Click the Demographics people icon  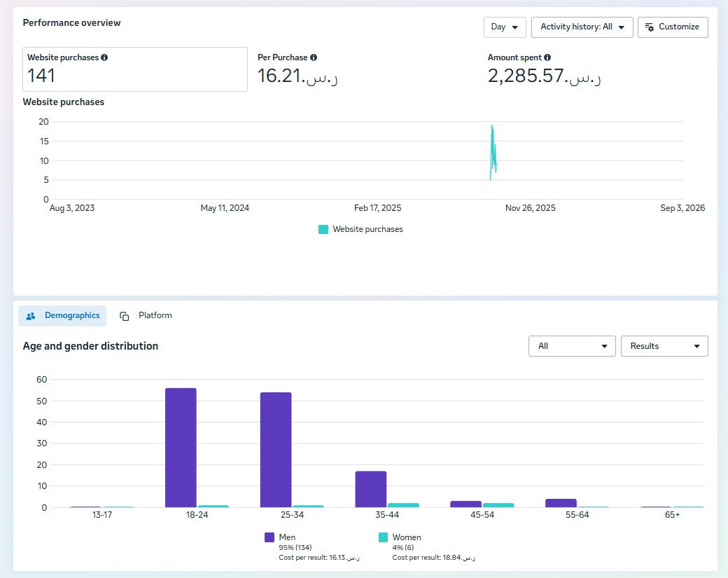point(31,316)
